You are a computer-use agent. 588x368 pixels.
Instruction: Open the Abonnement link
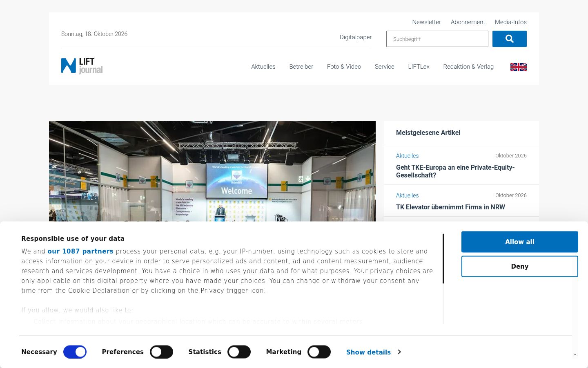(468, 22)
